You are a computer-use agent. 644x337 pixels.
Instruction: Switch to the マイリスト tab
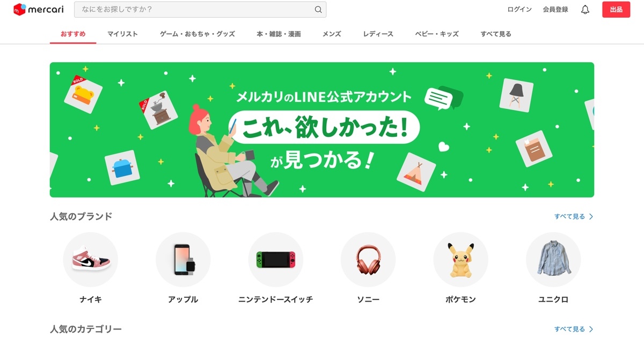[x=122, y=34]
